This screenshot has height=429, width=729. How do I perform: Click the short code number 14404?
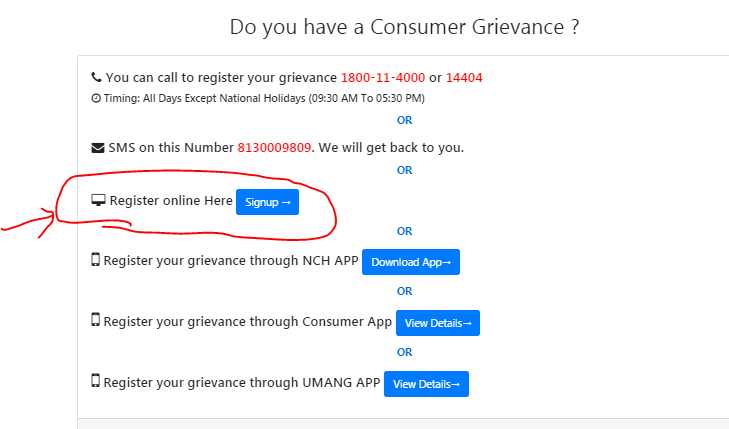point(465,77)
